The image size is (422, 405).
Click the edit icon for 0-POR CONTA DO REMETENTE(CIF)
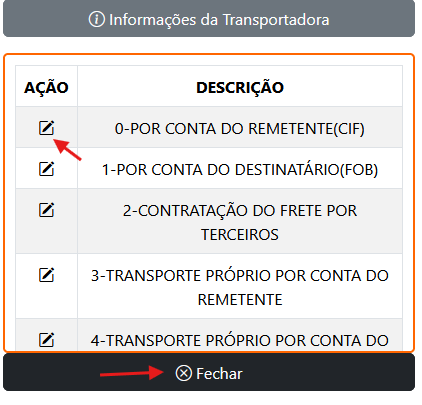[46, 128]
